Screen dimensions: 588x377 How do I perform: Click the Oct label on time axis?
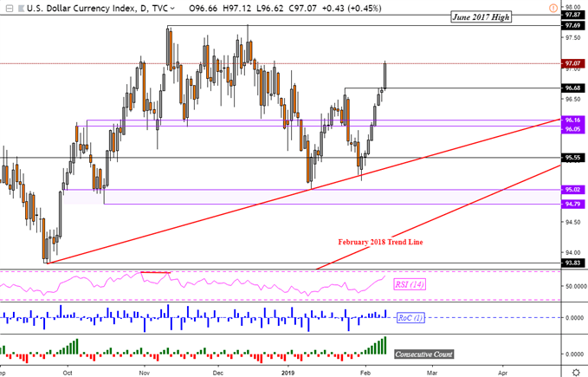pos(68,373)
